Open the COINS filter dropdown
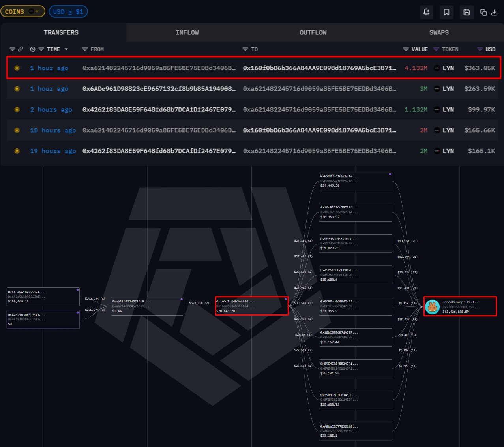This screenshot has width=504, height=447. click(22, 12)
